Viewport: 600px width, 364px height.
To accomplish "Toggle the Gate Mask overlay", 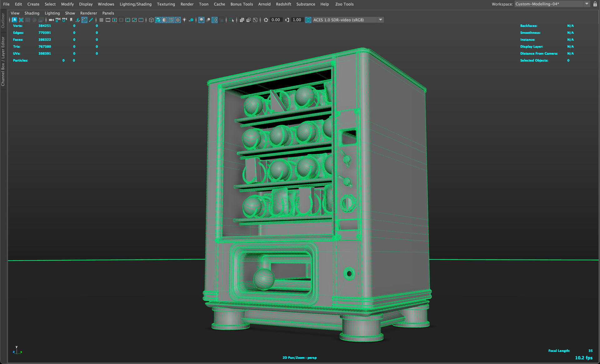I will pyautogui.click(x=121, y=20).
